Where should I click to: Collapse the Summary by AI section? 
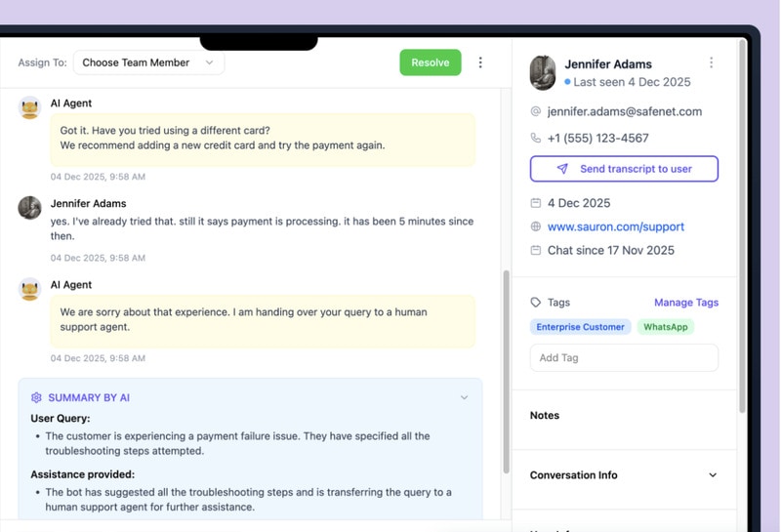coord(464,398)
